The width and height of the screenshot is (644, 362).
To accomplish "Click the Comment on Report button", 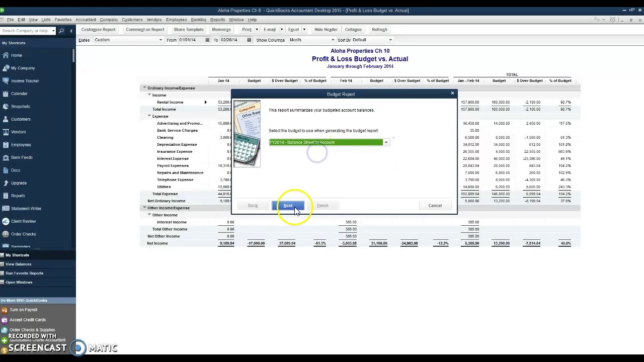I will pyautogui.click(x=145, y=30).
